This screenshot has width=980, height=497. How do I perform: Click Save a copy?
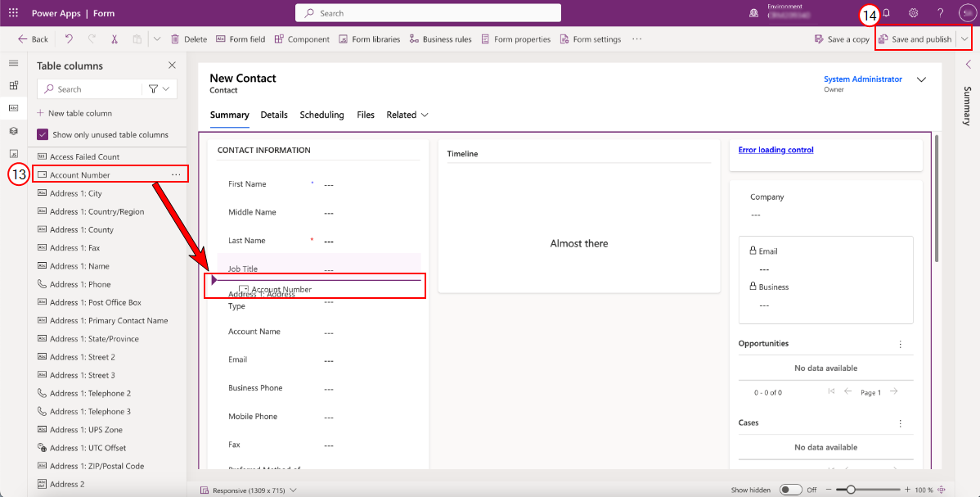click(842, 38)
